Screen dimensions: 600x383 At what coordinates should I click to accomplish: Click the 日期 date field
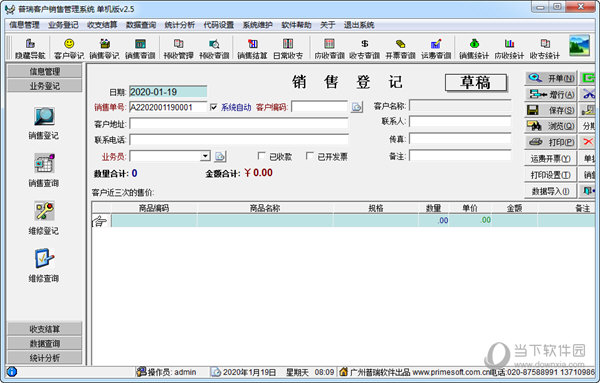coord(168,92)
